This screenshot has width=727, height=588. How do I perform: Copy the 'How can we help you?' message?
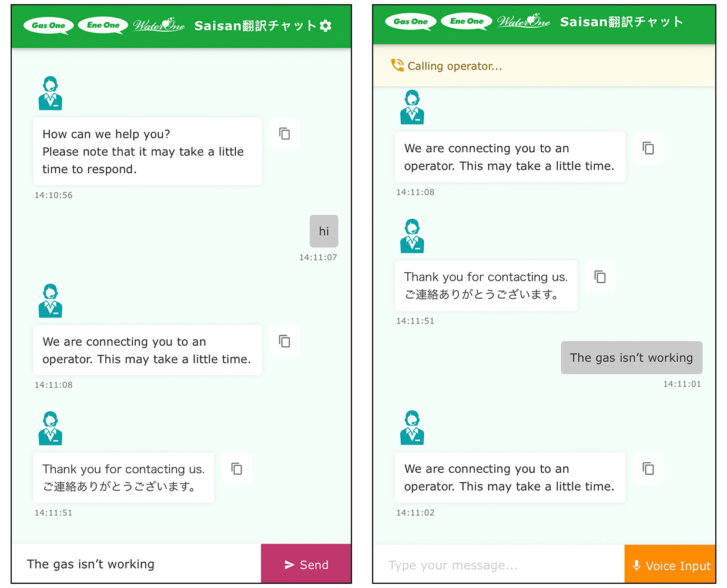(284, 134)
